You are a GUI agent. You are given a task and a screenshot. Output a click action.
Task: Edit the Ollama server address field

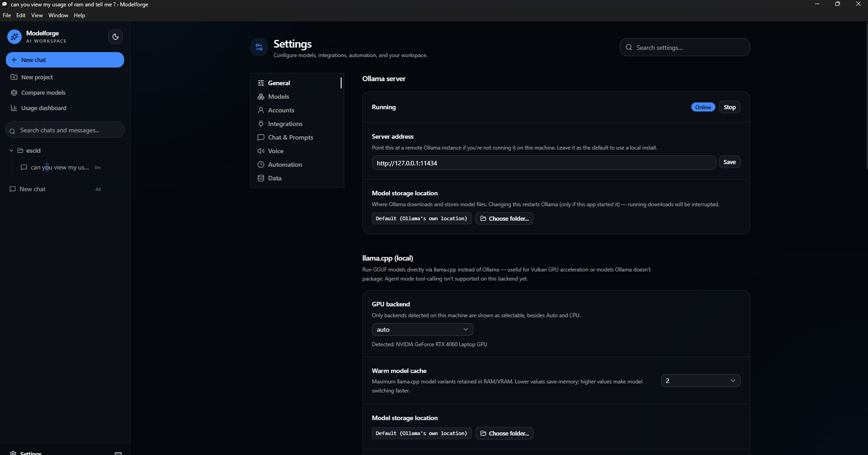(544, 163)
